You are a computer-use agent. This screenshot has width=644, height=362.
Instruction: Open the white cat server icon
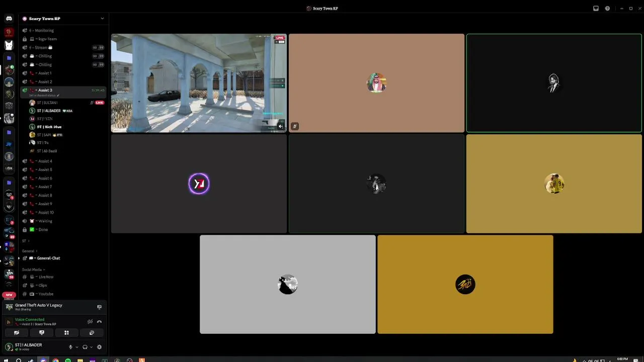pos(9,45)
